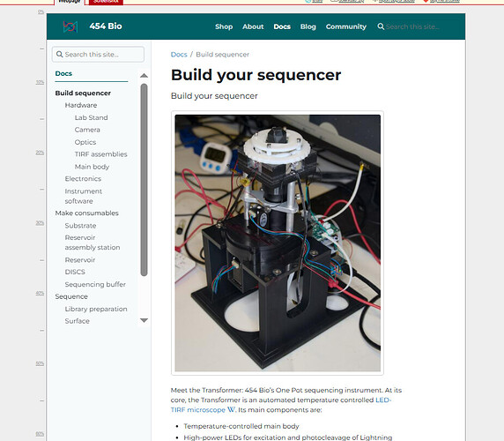Screen dimensions: 504x441
Task: Click the Wikipedia W icon after LED-TIRF microscope
Action: click(x=231, y=409)
